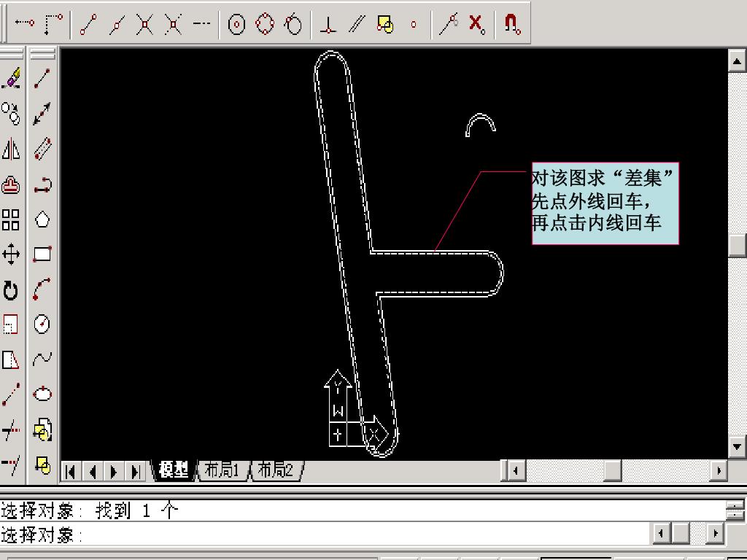Select the Erase tool
The width and height of the screenshot is (747, 560).
coord(11,77)
